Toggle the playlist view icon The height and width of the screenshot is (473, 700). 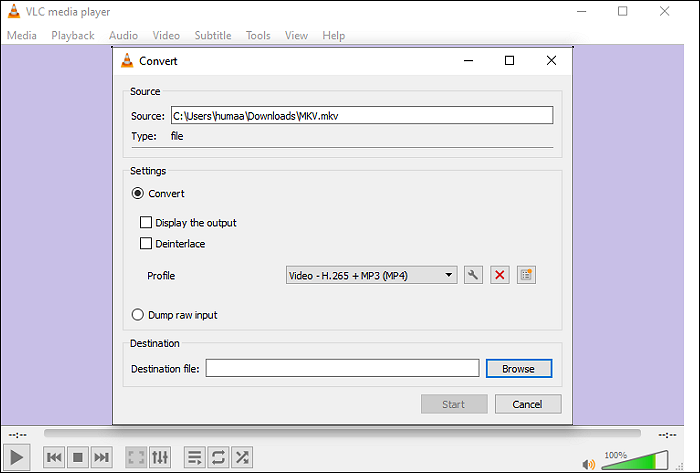[194, 457]
